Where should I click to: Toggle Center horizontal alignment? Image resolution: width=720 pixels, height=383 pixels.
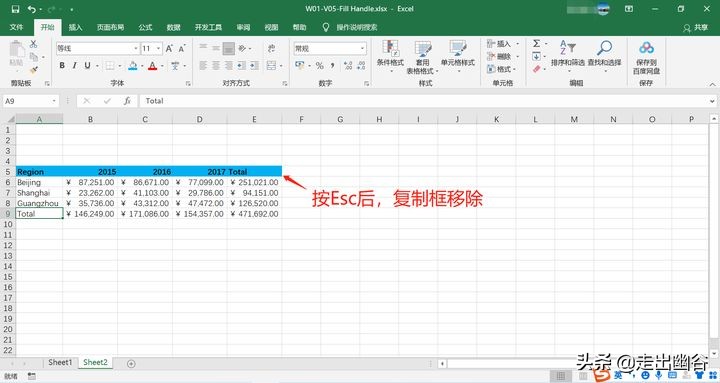coord(216,66)
